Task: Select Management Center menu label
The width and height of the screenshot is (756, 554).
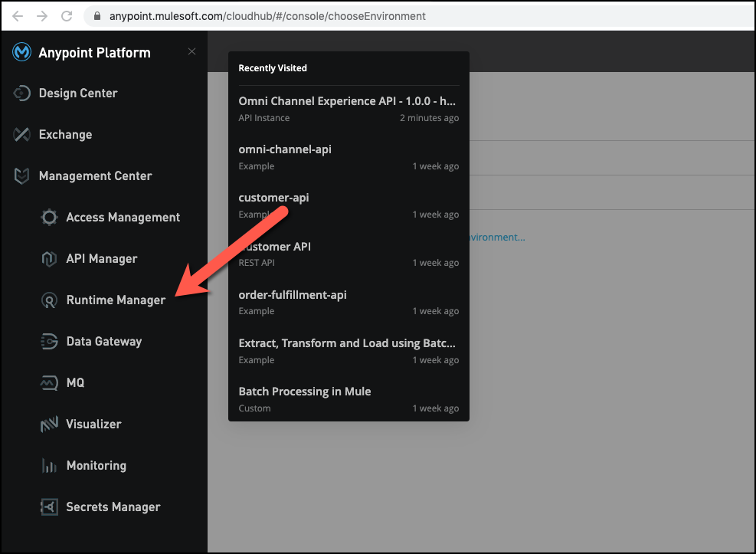Action: click(x=96, y=176)
